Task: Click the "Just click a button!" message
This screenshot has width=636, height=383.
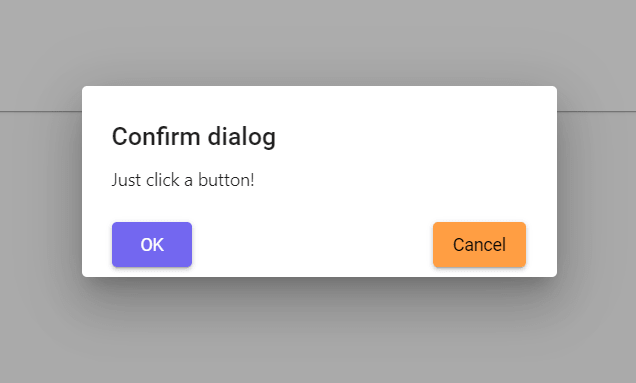Action: click(183, 180)
